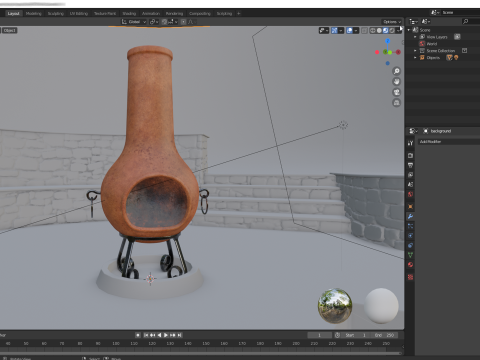This screenshot has width=480, height=360.
Task: Click the zoom view magnifier icon
Action: point(397,71)
